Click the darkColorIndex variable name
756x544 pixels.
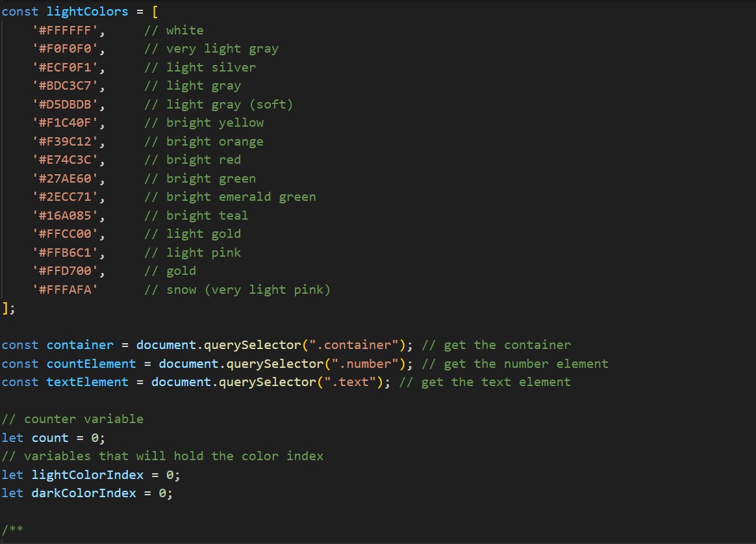click(84, 493)
